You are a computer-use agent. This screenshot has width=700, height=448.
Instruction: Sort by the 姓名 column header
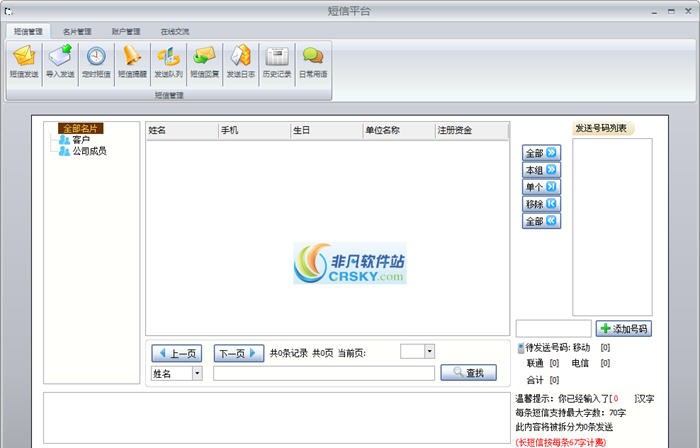182,130
